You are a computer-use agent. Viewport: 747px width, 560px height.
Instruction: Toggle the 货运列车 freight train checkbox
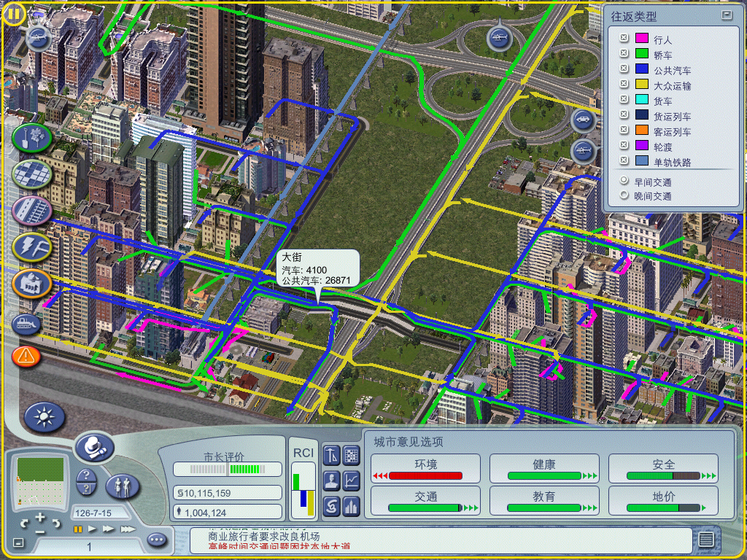point(624,114)
